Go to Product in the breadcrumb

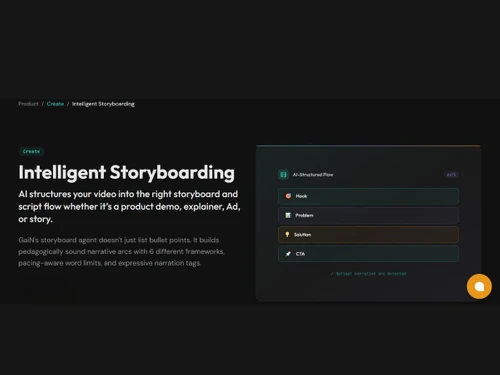(x=28, y=104)
